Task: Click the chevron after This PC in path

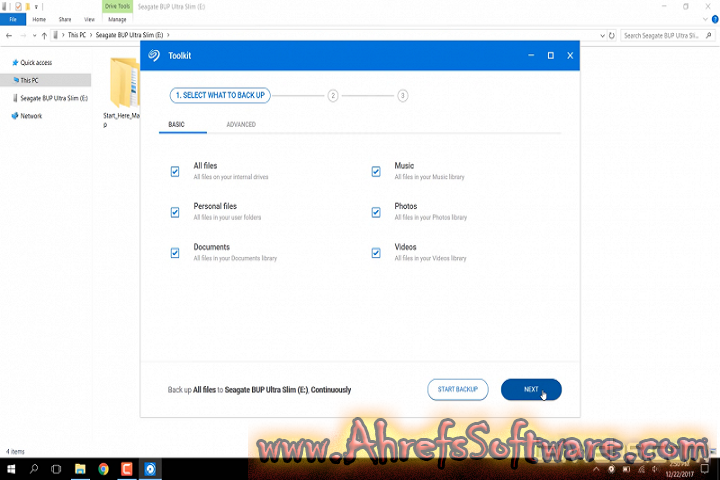Action: [x=91, y=35]
